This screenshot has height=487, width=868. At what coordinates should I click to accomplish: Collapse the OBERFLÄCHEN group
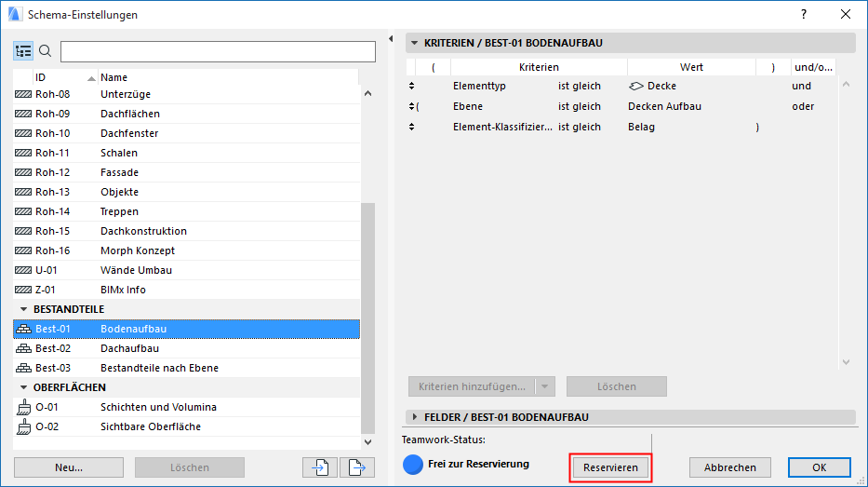(23, 387)
